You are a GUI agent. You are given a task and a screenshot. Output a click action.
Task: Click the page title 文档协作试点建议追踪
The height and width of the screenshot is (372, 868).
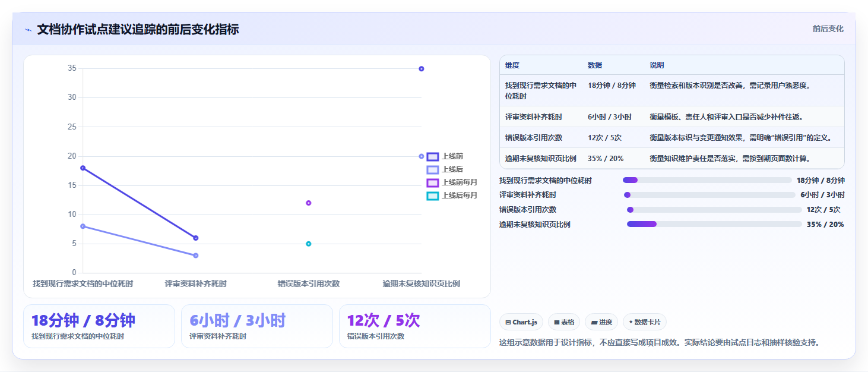138,30
